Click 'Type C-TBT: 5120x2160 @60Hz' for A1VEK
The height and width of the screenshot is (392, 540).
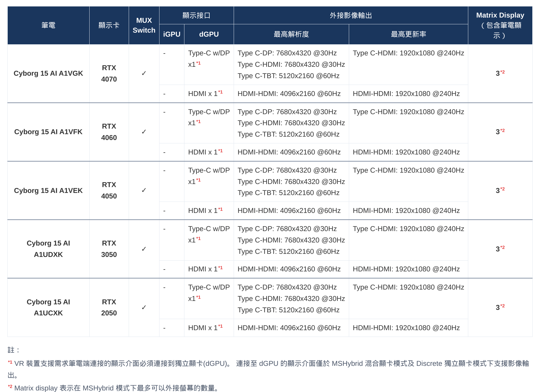(288, 193)
